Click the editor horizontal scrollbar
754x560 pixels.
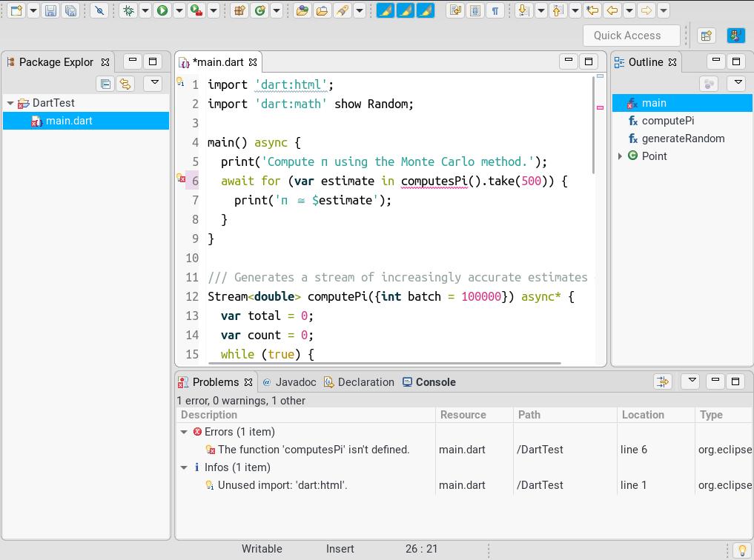pos(385,364)
